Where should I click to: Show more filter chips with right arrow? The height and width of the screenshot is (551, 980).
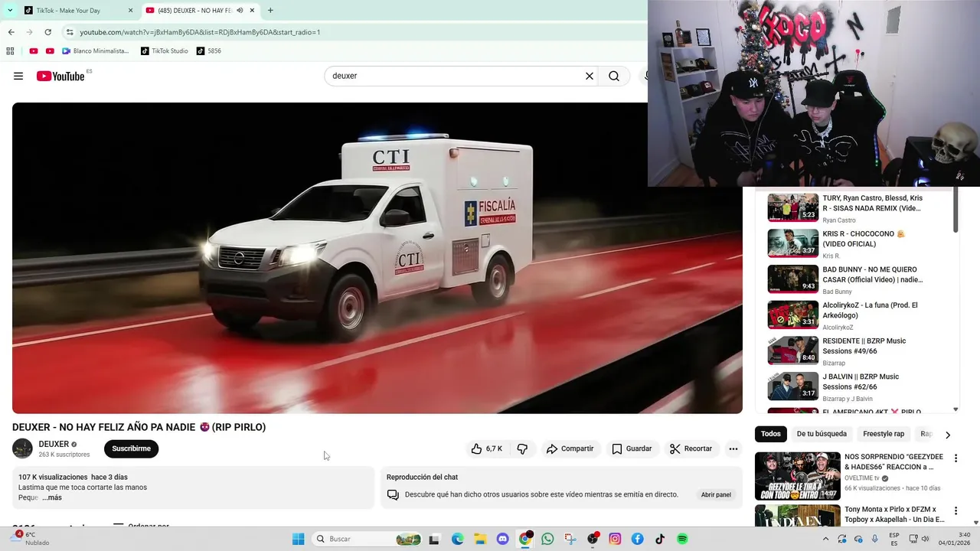[x=948, y=434]
